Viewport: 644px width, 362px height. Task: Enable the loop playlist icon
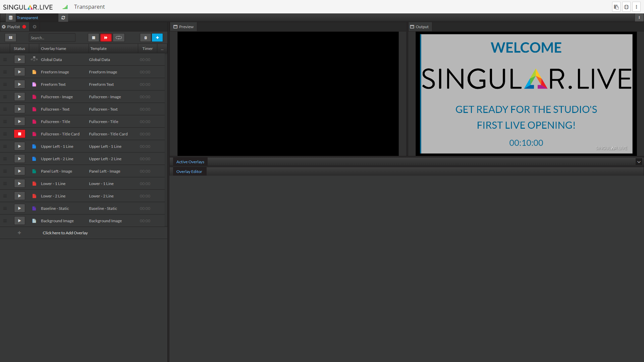coord(118,38)
